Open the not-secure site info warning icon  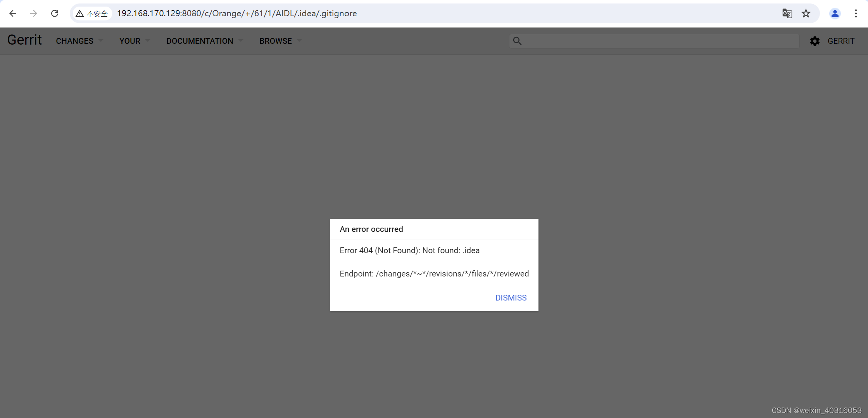coord(79,14)
